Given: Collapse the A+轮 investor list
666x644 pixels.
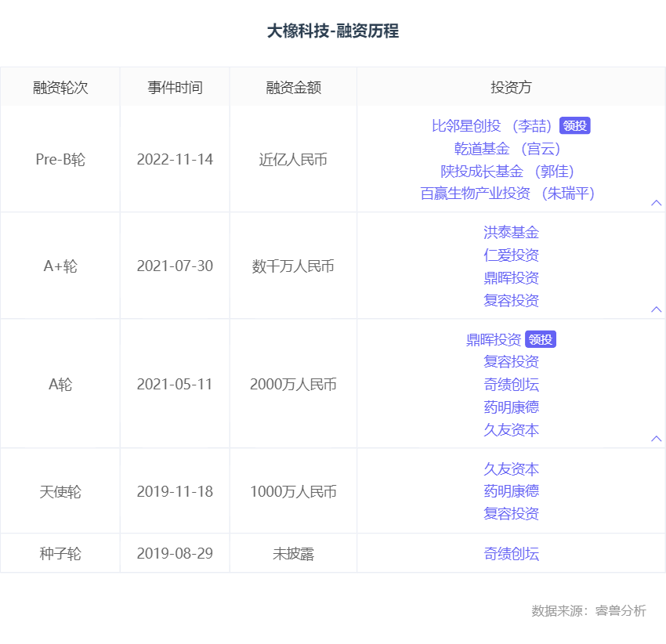Looking at the screenshot, I should pos(657,309).
